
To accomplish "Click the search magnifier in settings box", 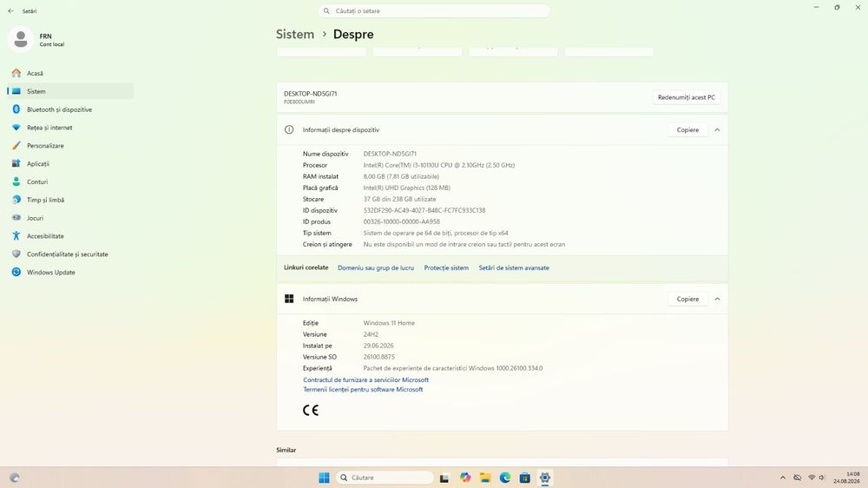I will point(326,11).
